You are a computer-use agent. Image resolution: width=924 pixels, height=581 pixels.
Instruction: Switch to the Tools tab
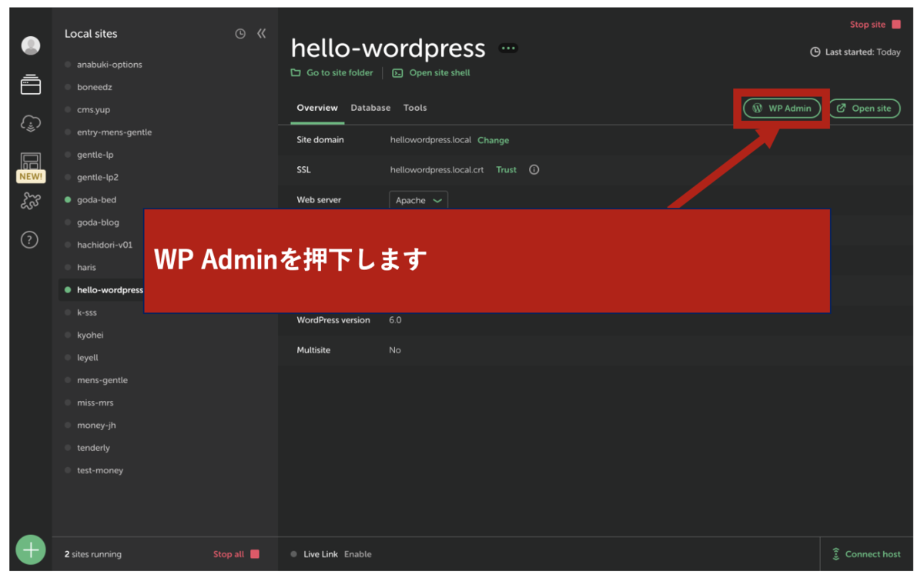(x=415, y=108)
